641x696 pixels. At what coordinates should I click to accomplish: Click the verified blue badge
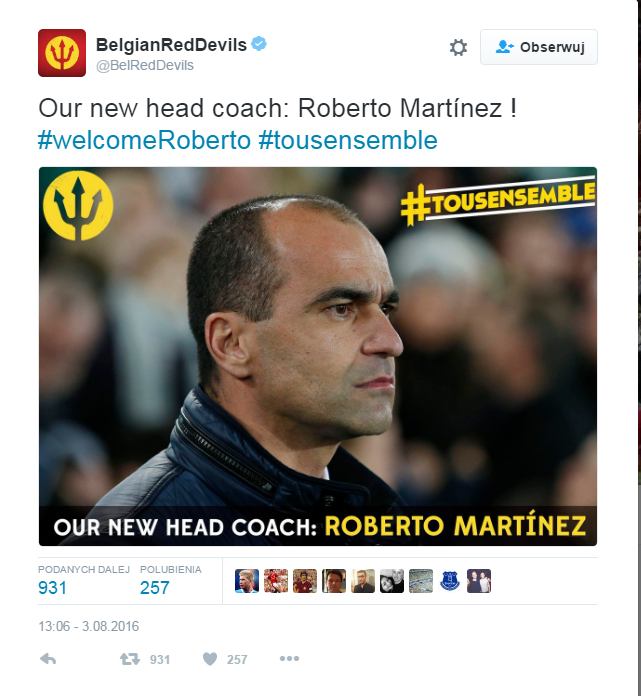tap(259, 44)
